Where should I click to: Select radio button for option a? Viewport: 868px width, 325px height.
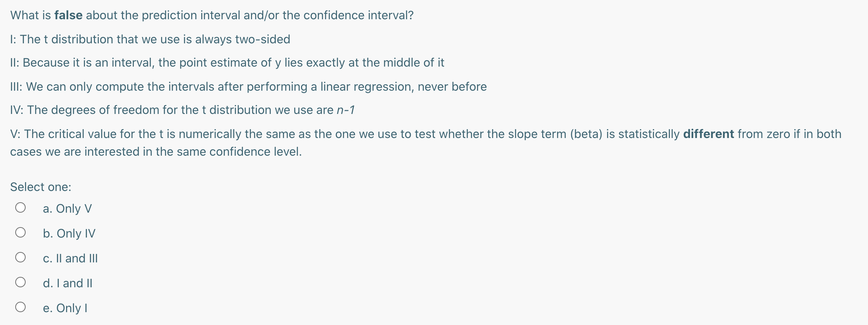[x=20, y=208]
